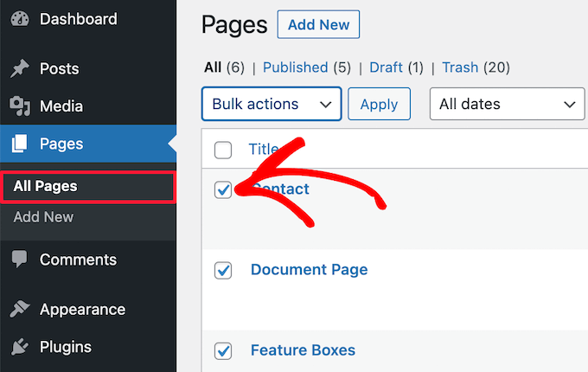The width and height of the screenshot is (588, 372).
Task: Show pages in the Trash
Action: (x=460, y=67)
